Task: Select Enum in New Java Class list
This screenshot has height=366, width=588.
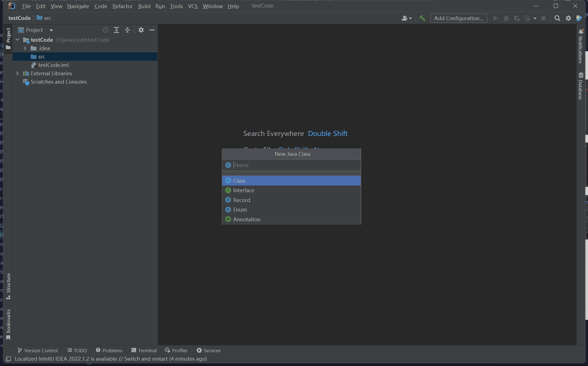Action: click(291, 210)
